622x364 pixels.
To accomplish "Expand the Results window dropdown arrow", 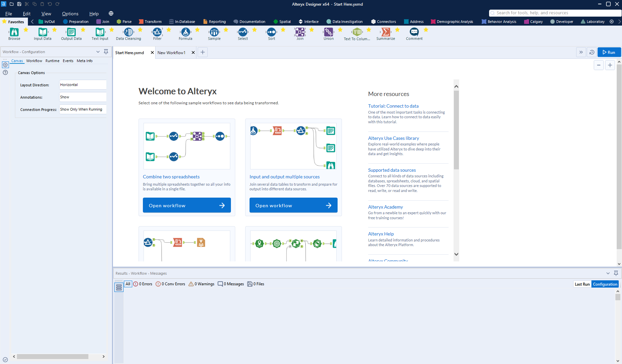I will pyautogui.click(x=608, y=273).
